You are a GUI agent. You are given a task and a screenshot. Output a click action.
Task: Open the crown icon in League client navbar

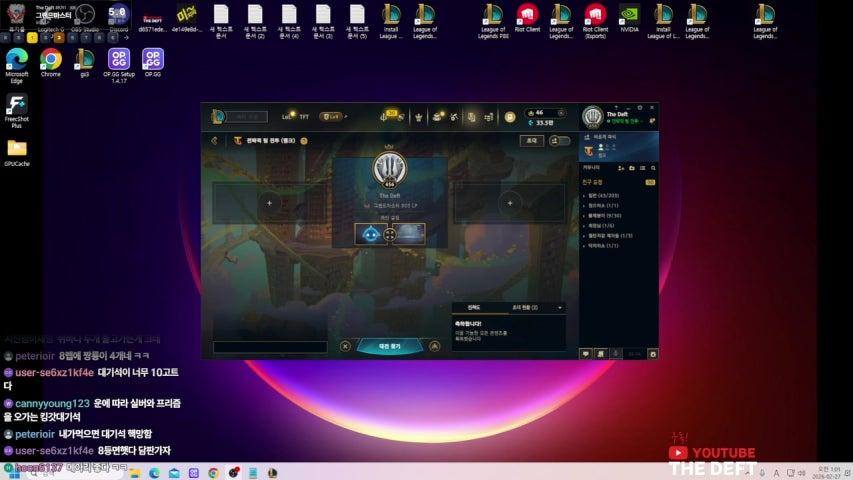point(418,117)
